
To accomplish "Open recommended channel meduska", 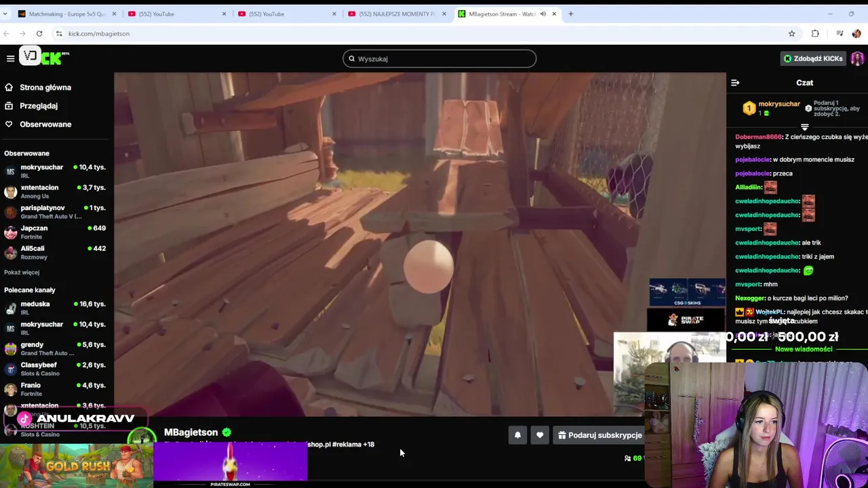I will (x=55, y=308).
